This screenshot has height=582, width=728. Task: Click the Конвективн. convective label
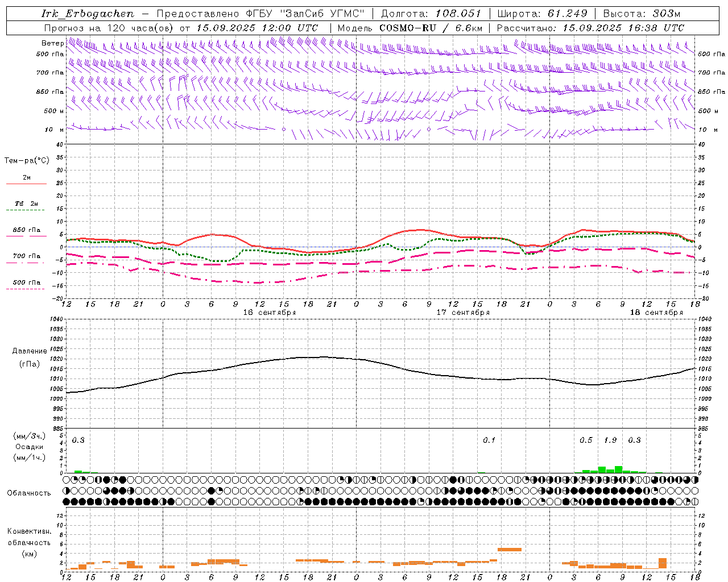click(29, 531)
